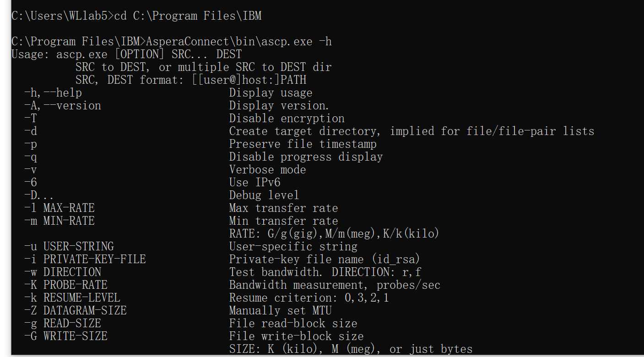Image resolution: width=644 pixels, height=357 pixels.
Task: Click the -A,--version option text
Action: tap(63, 106)
